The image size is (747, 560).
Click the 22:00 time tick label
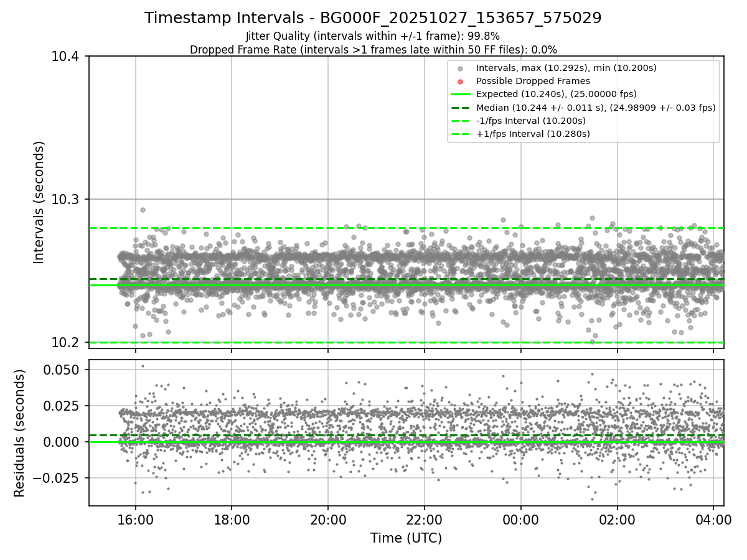pyautogui.click(x=425, y=519)
